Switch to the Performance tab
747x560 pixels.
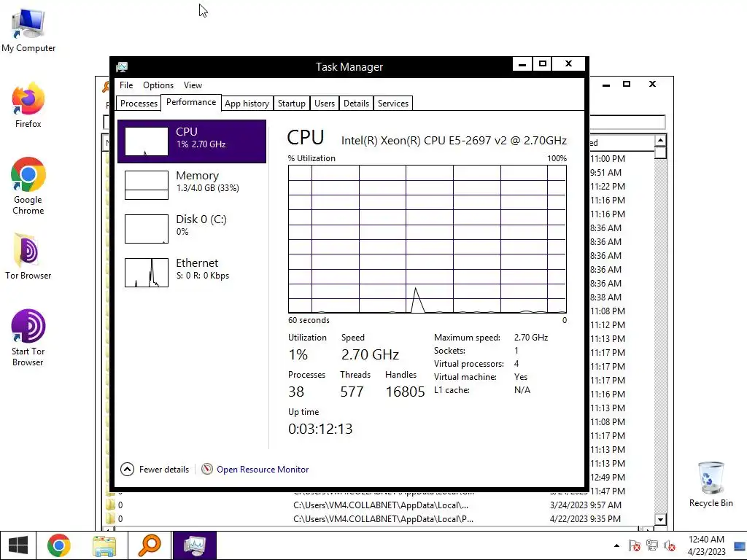(x=191, y=102)
